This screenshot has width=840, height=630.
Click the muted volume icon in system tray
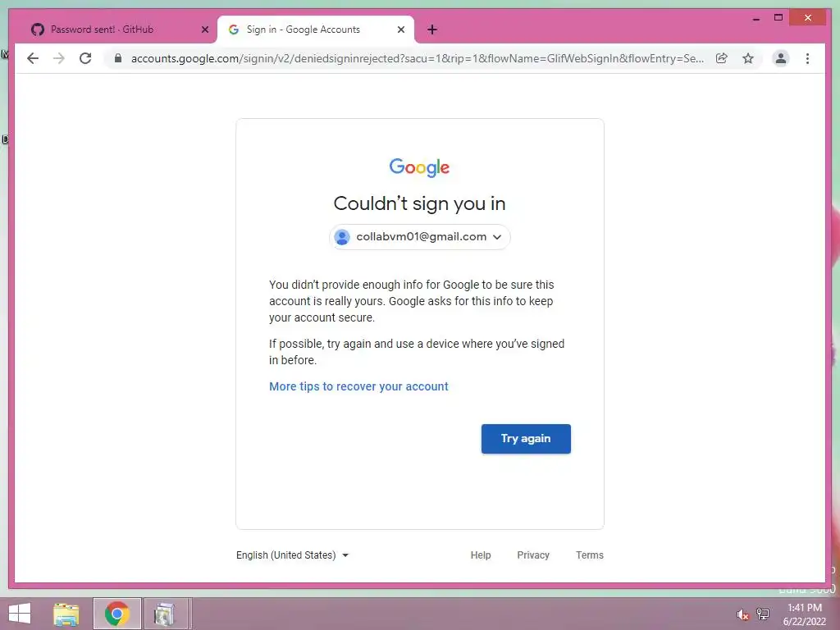pos(742,614)
